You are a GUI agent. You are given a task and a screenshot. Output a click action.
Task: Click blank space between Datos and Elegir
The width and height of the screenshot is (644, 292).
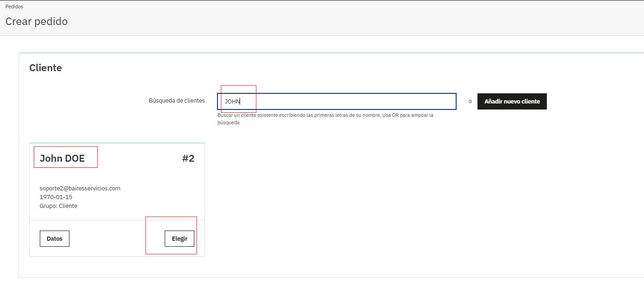pos(117,239)
